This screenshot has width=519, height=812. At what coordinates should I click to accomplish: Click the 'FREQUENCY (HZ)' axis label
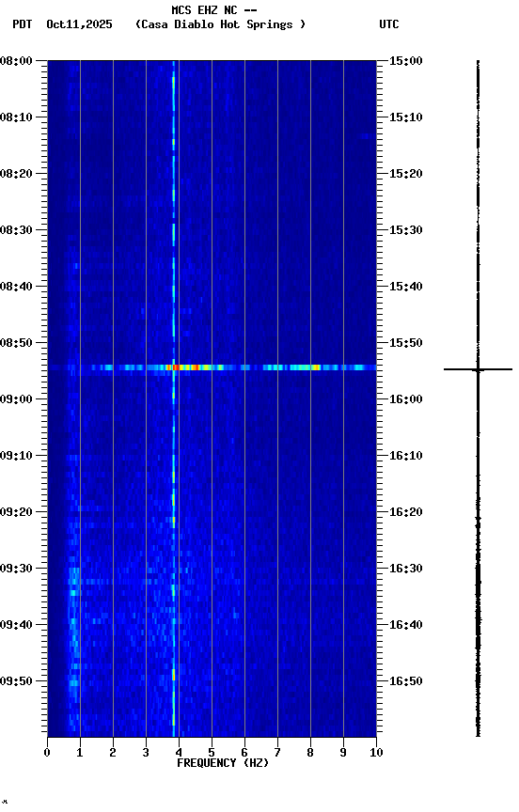point(223,763)
